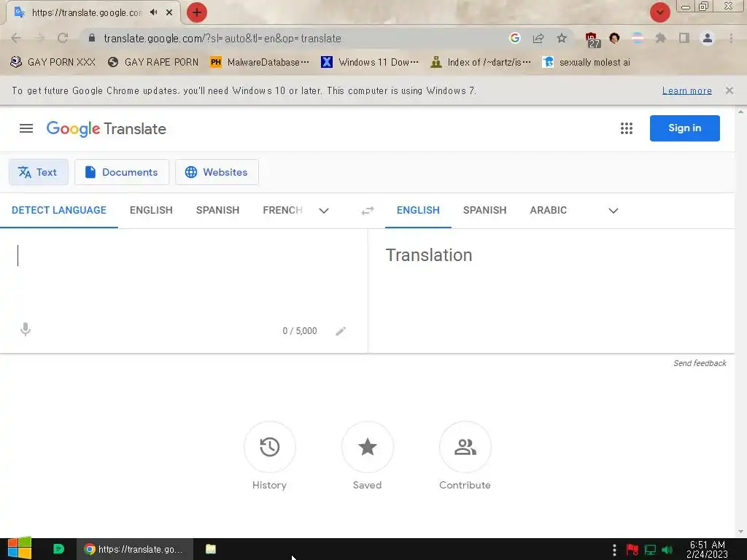Screen dimensions: 747x560
Task: Show hidden tray icons dots
Action: 614,550
